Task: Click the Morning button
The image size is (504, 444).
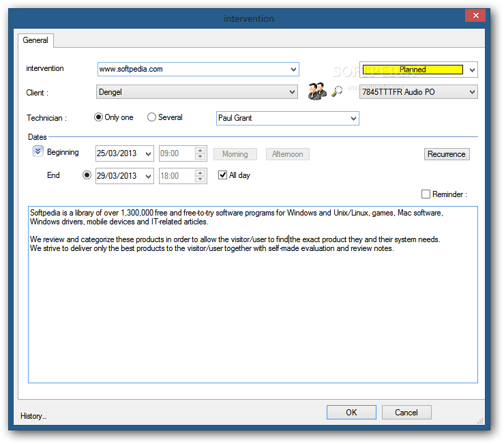Action: (235, 154)
